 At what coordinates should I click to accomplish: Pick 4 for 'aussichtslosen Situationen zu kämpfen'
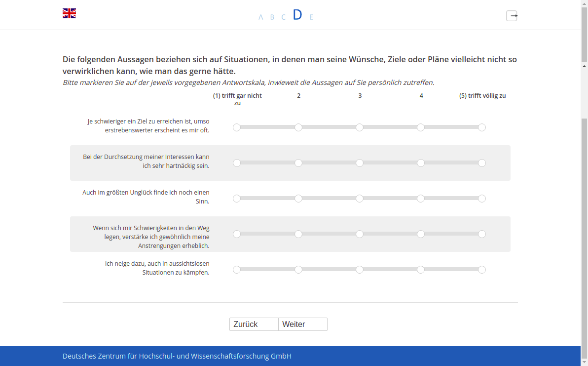[421, 270]
